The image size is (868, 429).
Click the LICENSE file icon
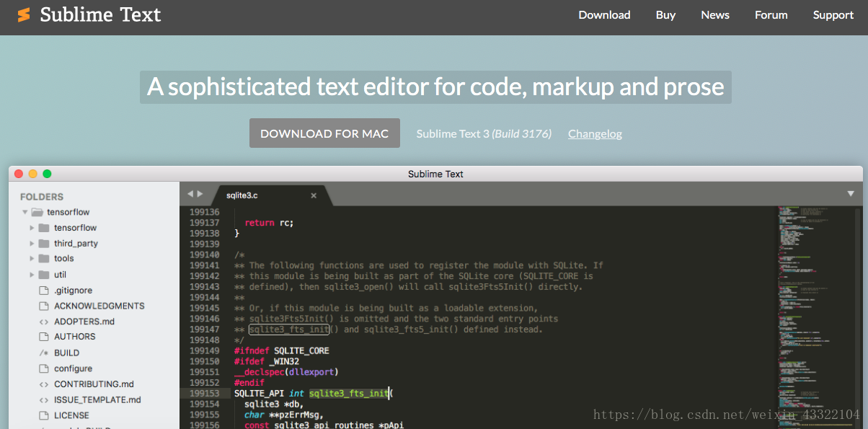click(44, 415)
